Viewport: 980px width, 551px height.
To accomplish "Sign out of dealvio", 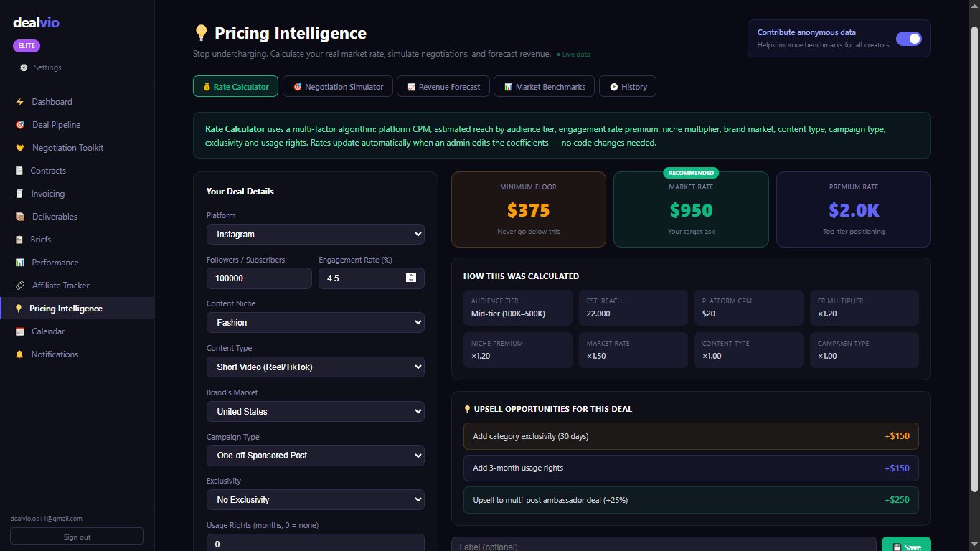I will pyautogui.click(x=77, y=536).
